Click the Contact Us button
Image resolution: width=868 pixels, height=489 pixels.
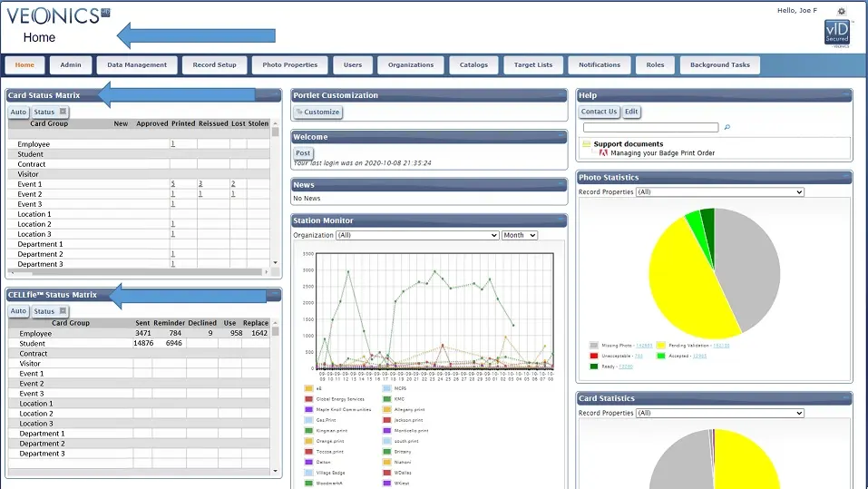(599, 112)
